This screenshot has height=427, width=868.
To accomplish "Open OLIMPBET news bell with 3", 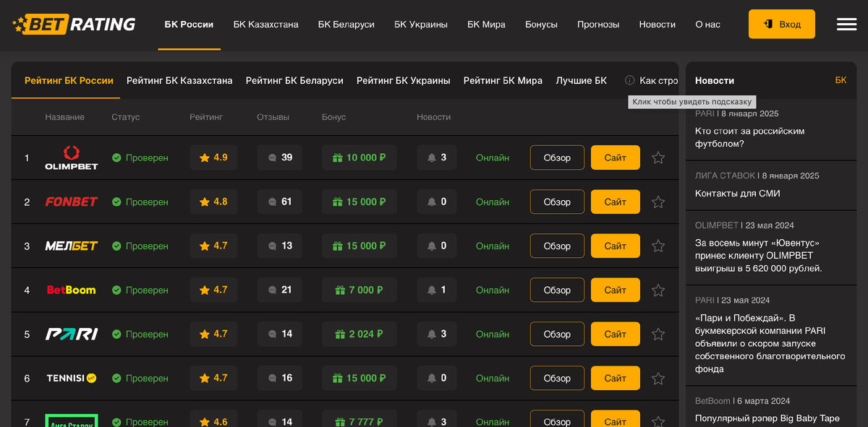I will pyautogui.click(x=437, y=158).
